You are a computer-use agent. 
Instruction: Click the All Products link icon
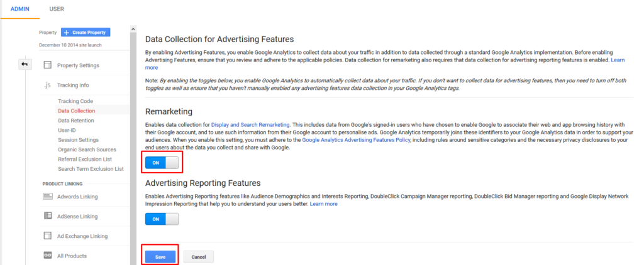tap(48, 256)
